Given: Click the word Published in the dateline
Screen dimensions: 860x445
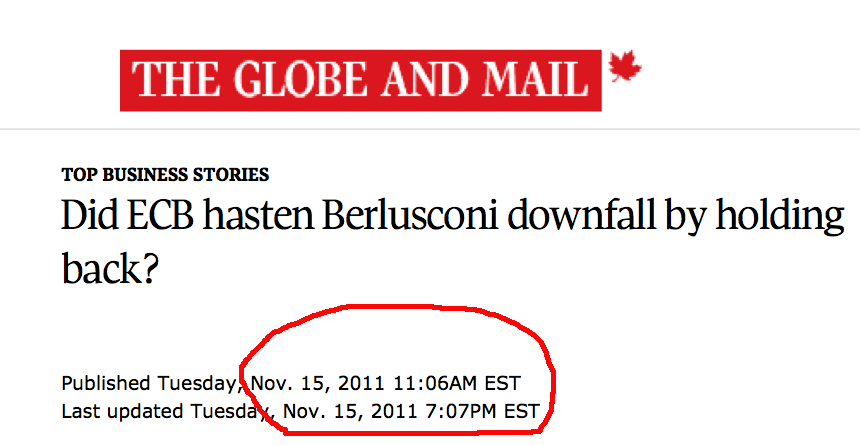Looking at the screenshot, I should point(106,383).
